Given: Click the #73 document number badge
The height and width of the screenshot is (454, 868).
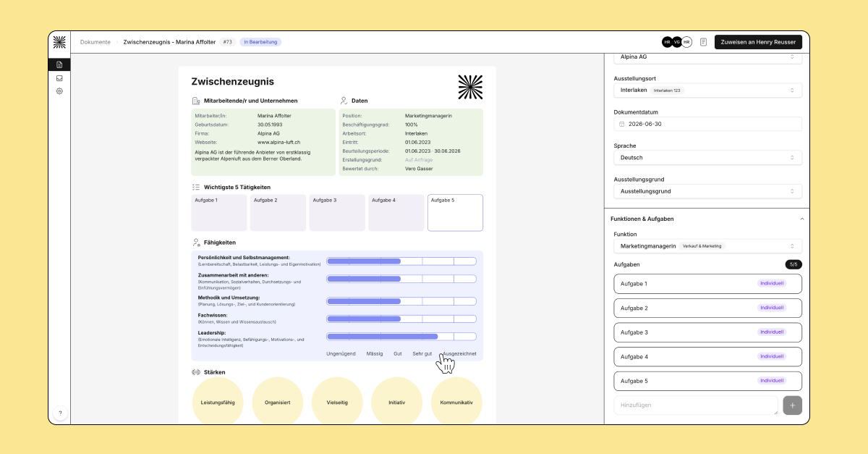Looking at the screenshot, I should click(x=228, y=42).
